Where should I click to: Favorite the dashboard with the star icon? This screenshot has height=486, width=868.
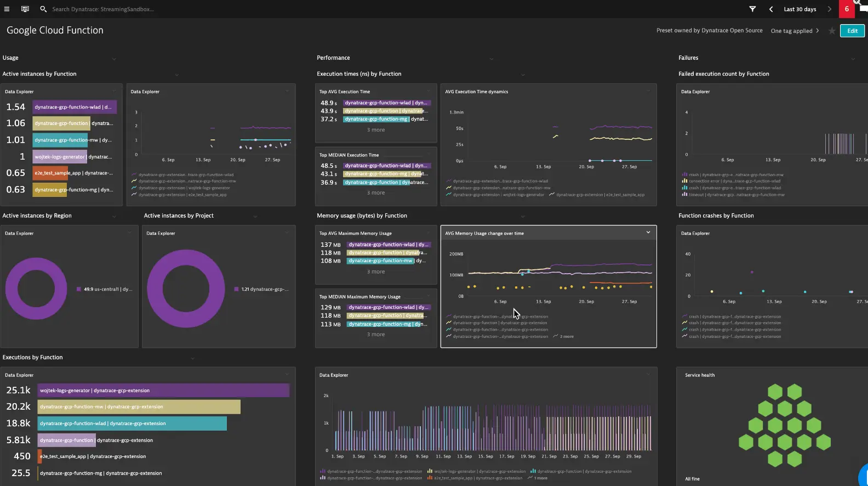832,31
